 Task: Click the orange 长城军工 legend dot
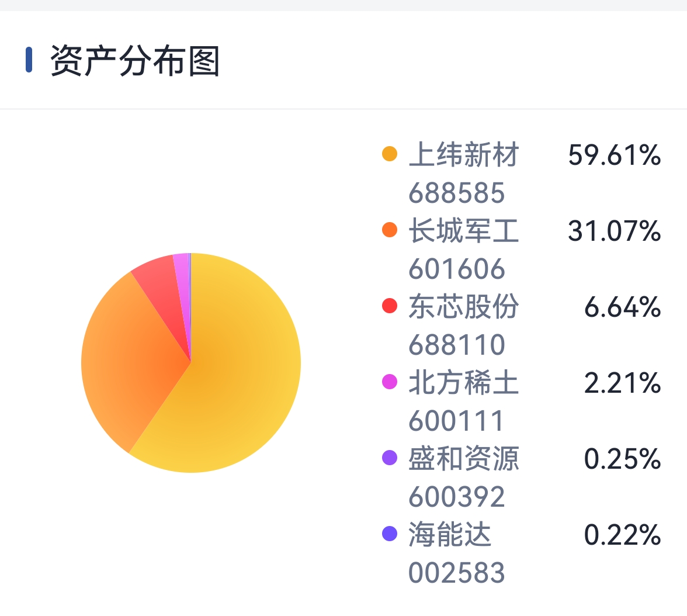390,230
